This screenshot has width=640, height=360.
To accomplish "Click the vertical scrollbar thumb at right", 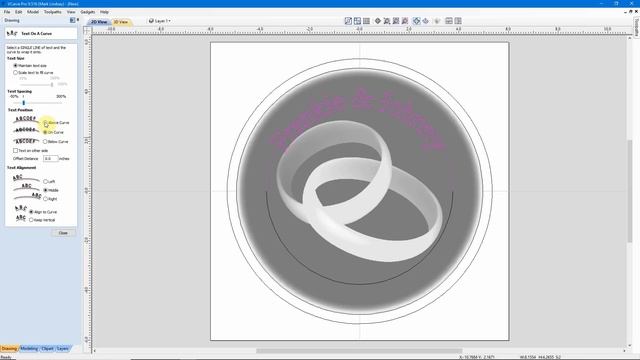I will coord(630,191).
